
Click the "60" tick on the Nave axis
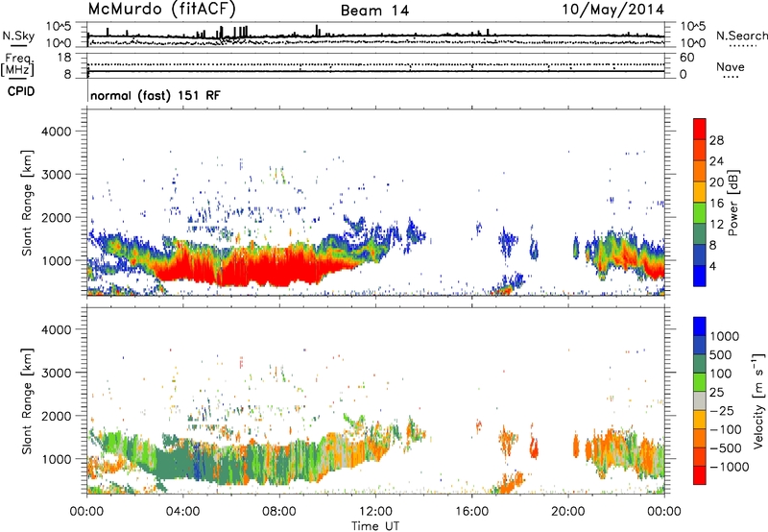[686, 58]
